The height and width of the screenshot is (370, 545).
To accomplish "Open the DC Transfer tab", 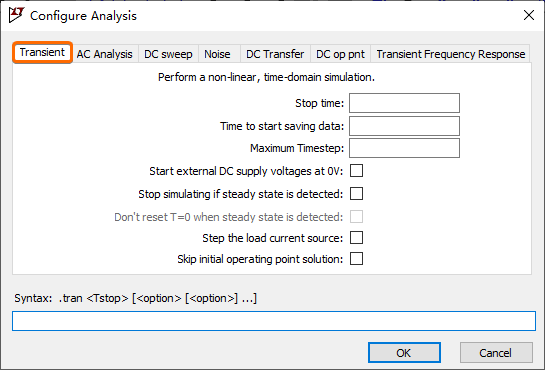I will (x=275, y=54).
